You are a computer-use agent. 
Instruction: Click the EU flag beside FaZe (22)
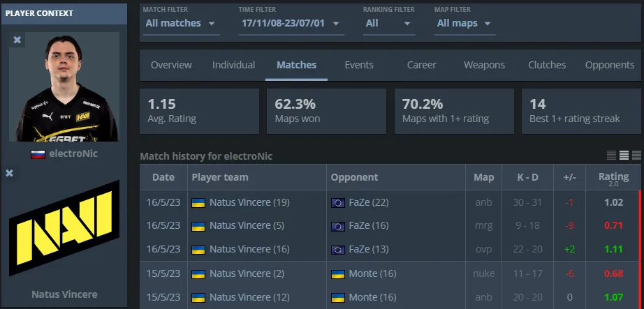338,203
